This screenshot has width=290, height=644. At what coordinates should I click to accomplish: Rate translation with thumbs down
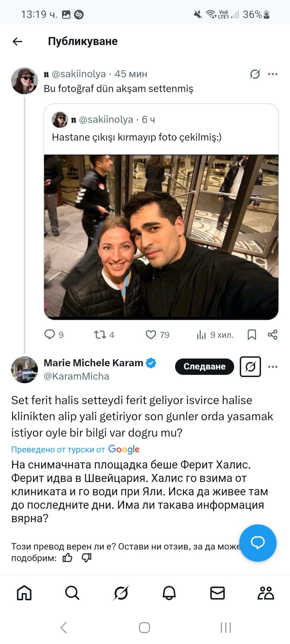tap(87, 558)
